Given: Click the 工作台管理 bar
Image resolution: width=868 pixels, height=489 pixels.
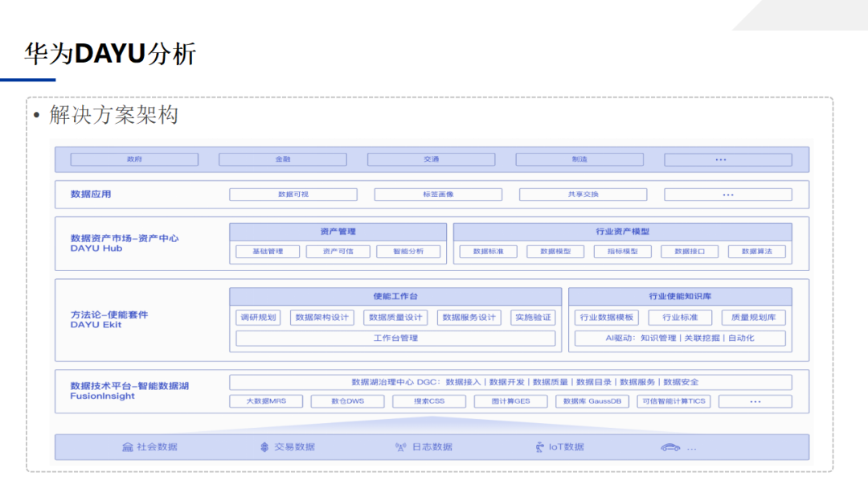Looking at the screenshot, I should coord(395,339).
